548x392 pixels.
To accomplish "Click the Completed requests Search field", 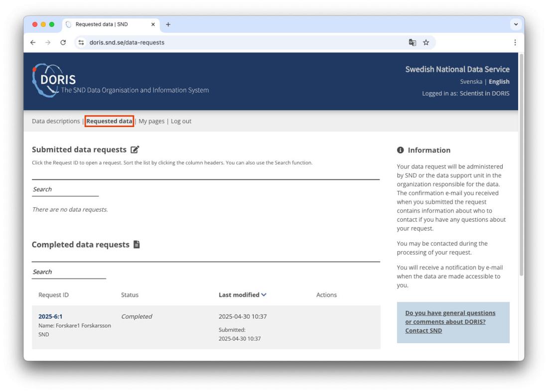I will (69, 272).
